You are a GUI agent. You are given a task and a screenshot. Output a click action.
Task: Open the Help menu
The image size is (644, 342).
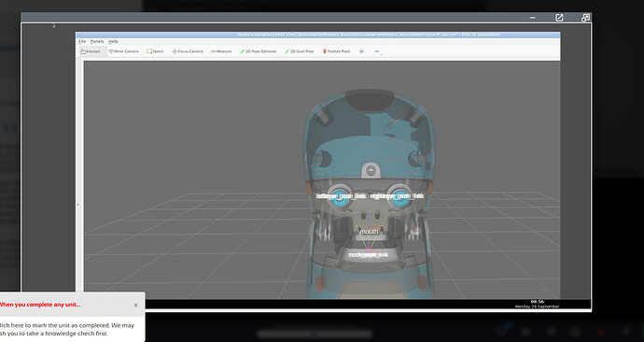[x=113, y=41]
